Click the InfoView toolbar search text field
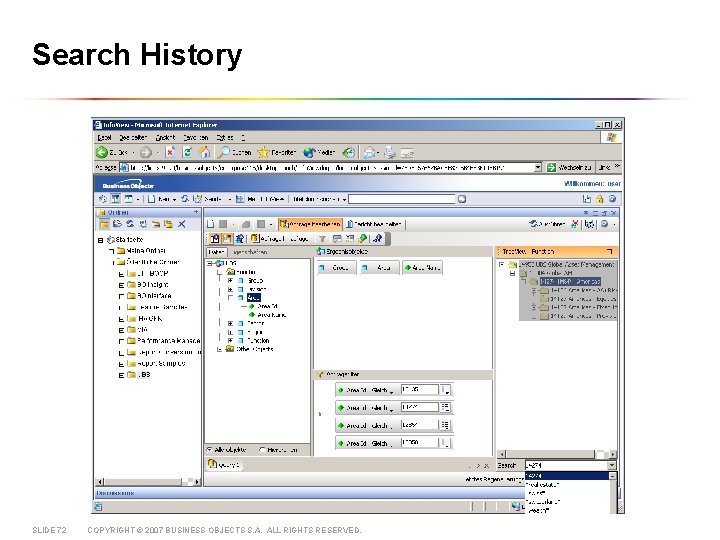 (401, 199)
